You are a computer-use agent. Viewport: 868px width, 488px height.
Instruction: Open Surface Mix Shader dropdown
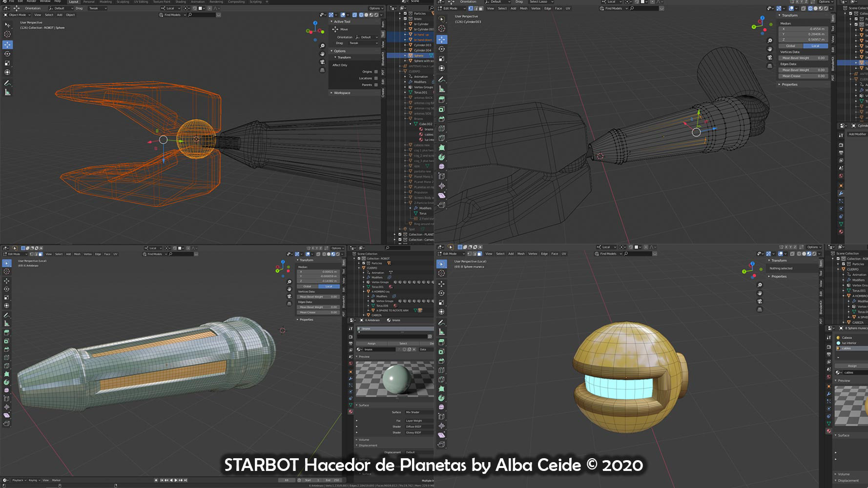pyautogui.click(x=419, y=412)
